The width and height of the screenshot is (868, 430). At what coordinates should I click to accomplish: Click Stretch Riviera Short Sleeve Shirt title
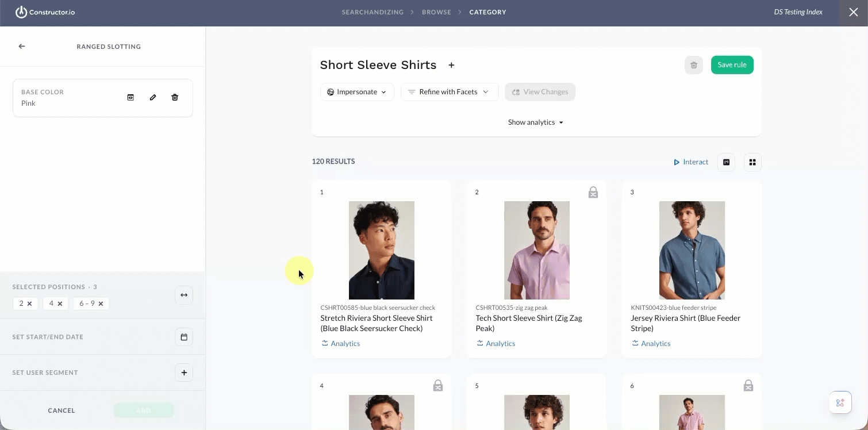pos(377,323)
